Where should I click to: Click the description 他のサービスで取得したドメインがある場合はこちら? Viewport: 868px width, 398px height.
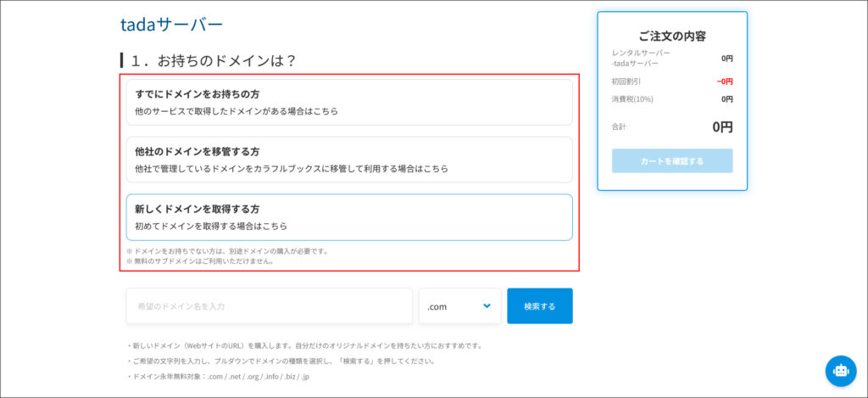click(237, 111)
